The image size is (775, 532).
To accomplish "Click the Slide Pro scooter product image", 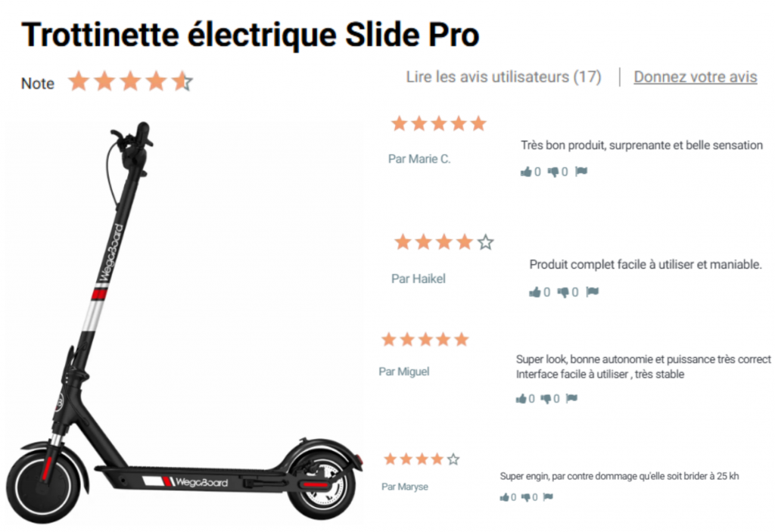I will click(184, 322).
